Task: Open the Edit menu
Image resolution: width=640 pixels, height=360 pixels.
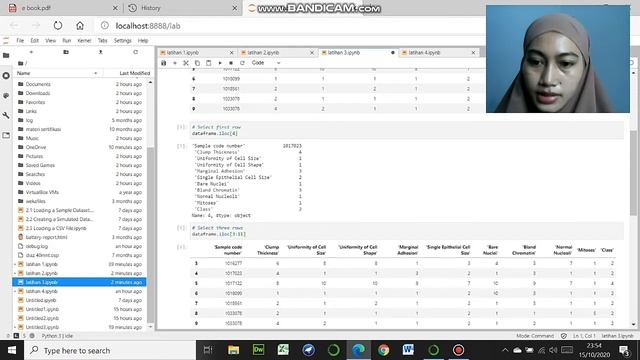Action: 35,40
